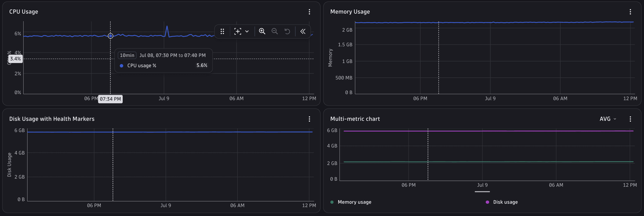Open the CPU Usage panel options menu

point(309,12)
